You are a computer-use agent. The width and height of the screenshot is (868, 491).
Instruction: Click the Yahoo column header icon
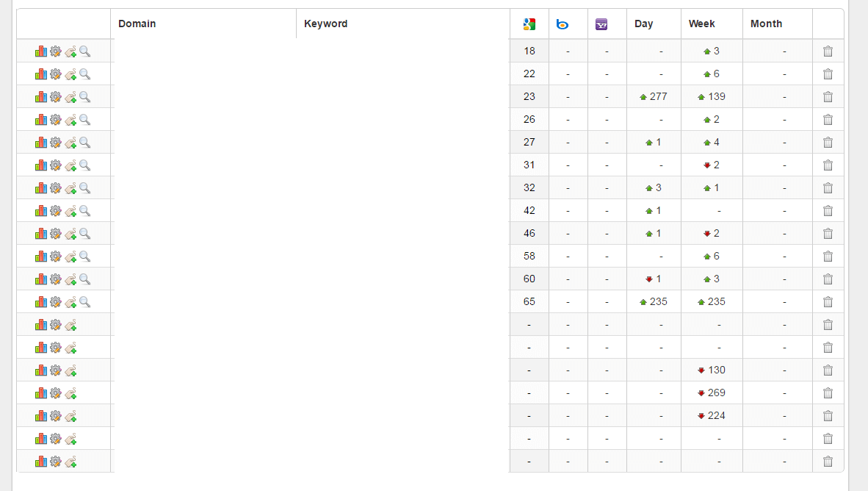[601, 24]
